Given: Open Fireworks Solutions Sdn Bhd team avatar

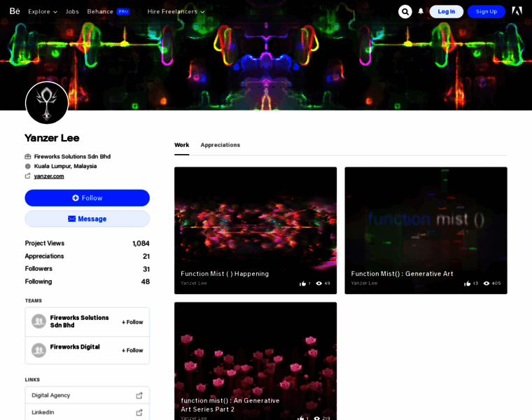Looking at the screenshot, I should pyautogui.click(x=38, y=321).
